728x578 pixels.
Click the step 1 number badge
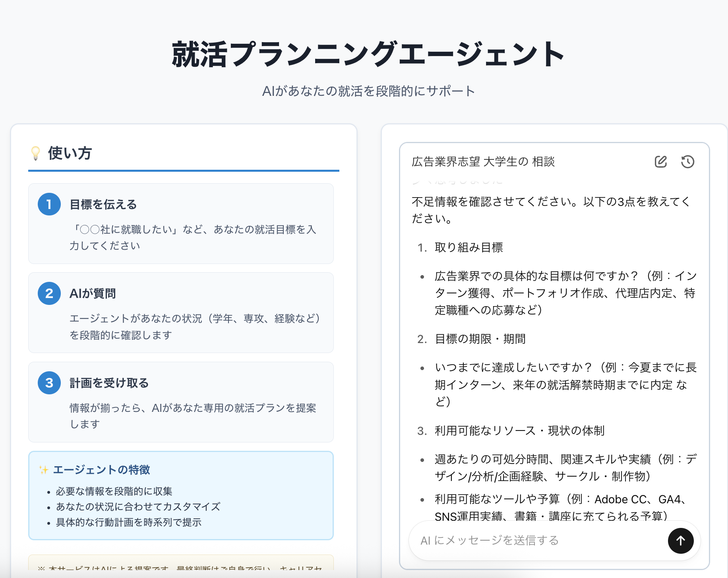(49, 204)
